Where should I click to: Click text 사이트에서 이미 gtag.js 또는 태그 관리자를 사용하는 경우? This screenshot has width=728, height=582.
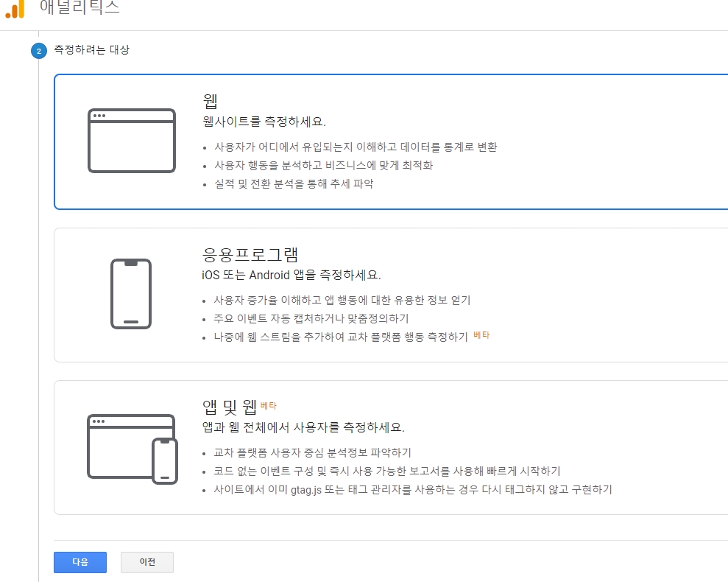coord(347,489)
